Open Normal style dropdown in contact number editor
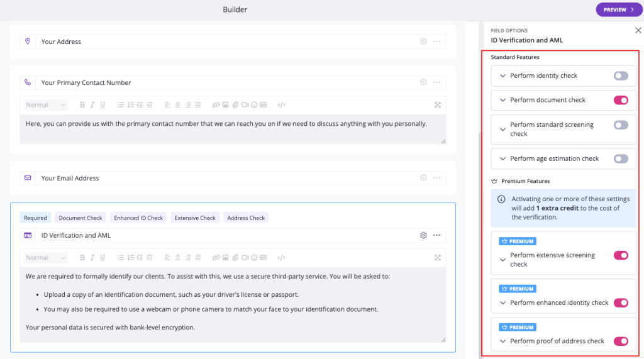644x359 pixels. [x=46, y=105]
